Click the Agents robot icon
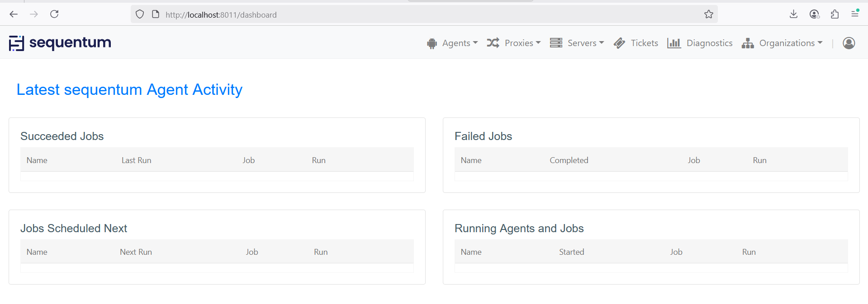This screenshot has height=304, width=868. pos(432,43)
